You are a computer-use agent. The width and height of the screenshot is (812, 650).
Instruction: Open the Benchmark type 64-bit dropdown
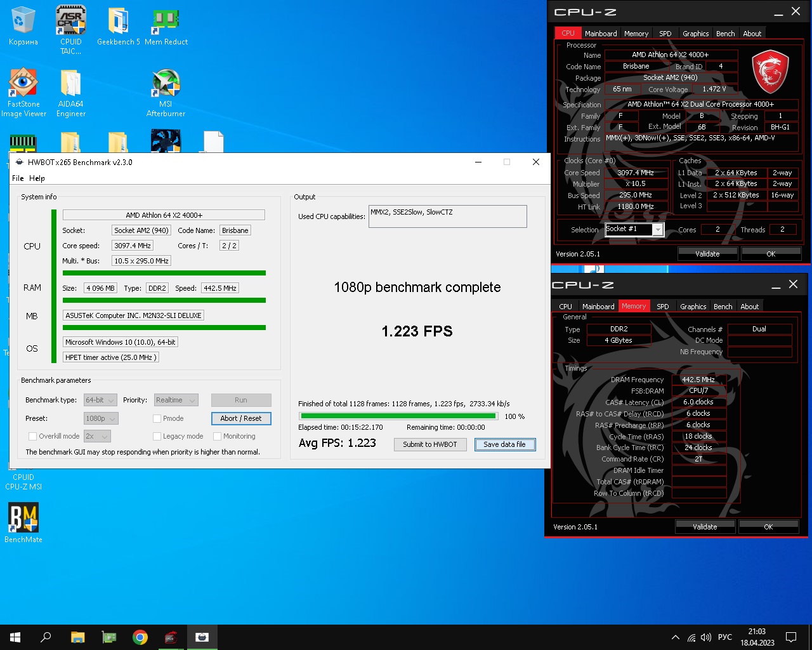tap(101, 400)
